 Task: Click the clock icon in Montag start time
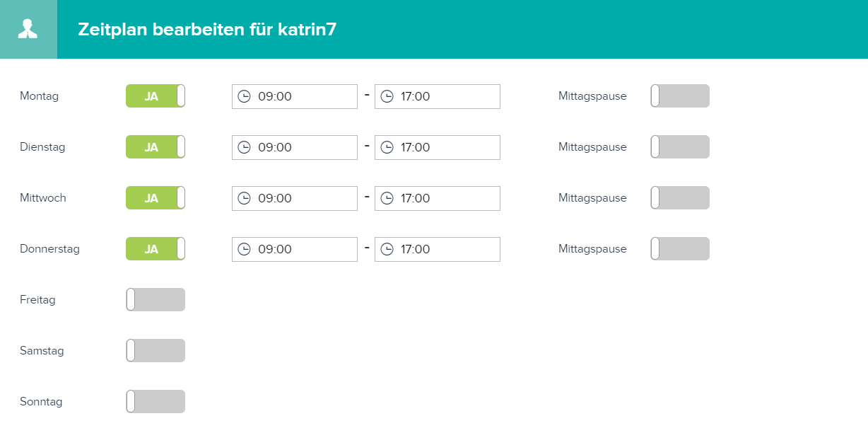point(244,96)
